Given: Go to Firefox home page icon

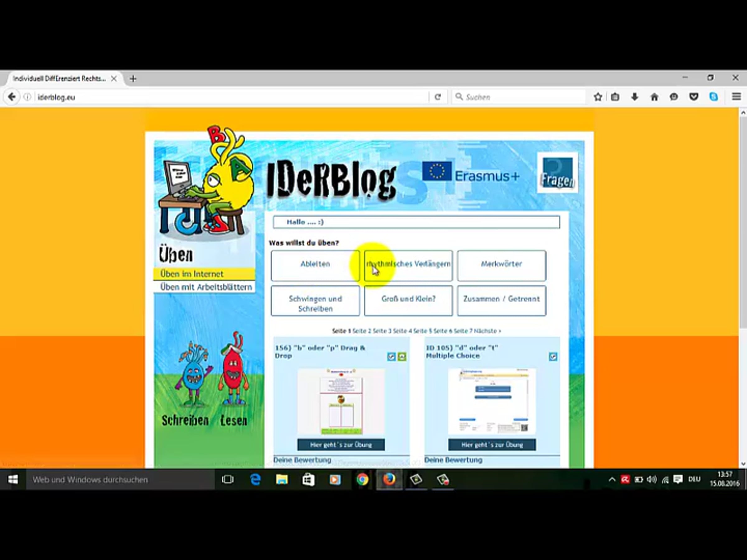Looking at the screenshot, I should (654, 97).
